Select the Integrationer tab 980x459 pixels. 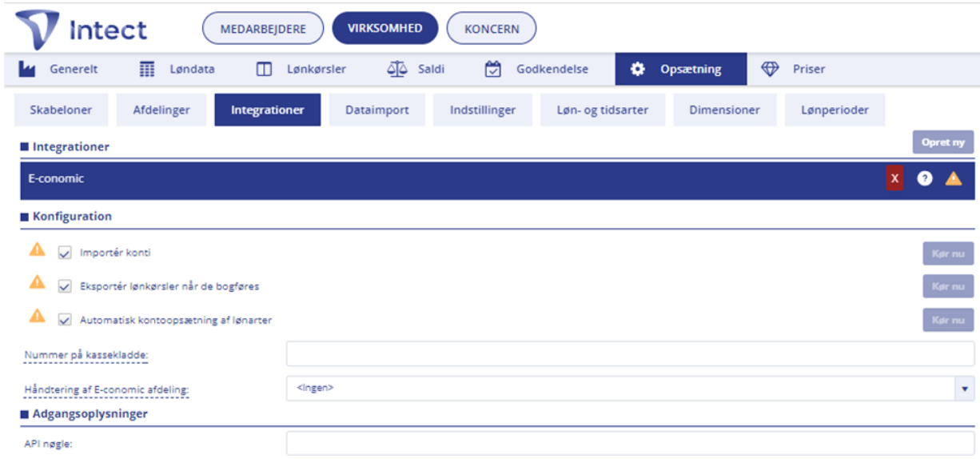[x=267, y=110]
